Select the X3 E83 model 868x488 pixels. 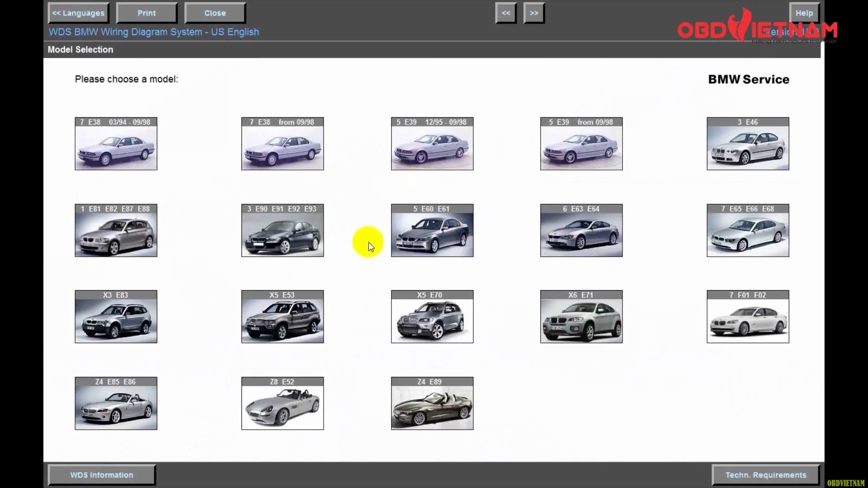(x=116, y=317)
